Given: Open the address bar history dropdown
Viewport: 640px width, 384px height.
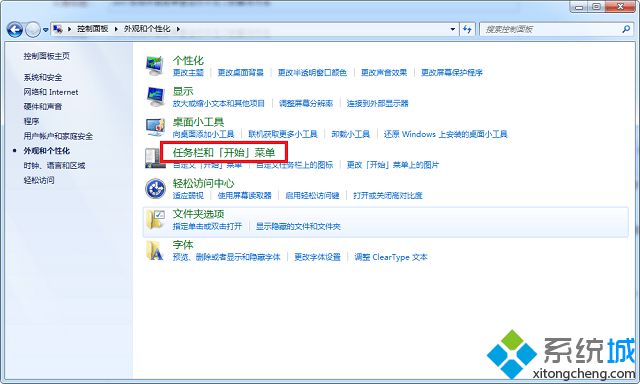Looking at the screenshot, I should (x=453, y=29).
